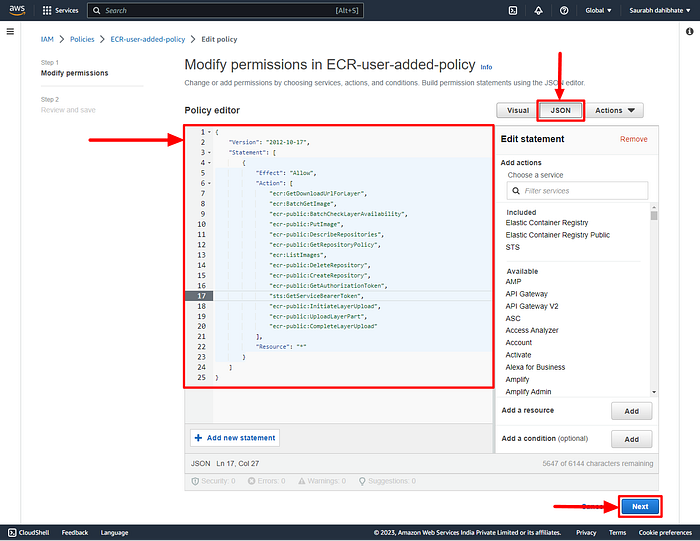This screenshot has height=541, width=700.
Task: Select AMP in available services
Action: (x=513, y=282)
